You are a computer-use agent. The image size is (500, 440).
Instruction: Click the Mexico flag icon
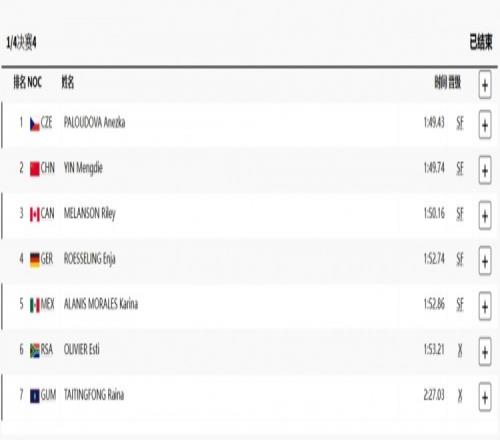point(35,305)
